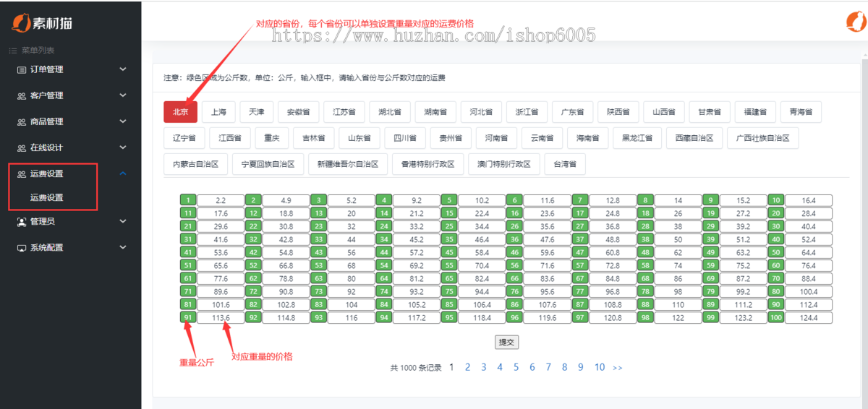This screenshot has width=868, height=409.
Task: Click the administrator robot icon
Action: coord(22,221)
